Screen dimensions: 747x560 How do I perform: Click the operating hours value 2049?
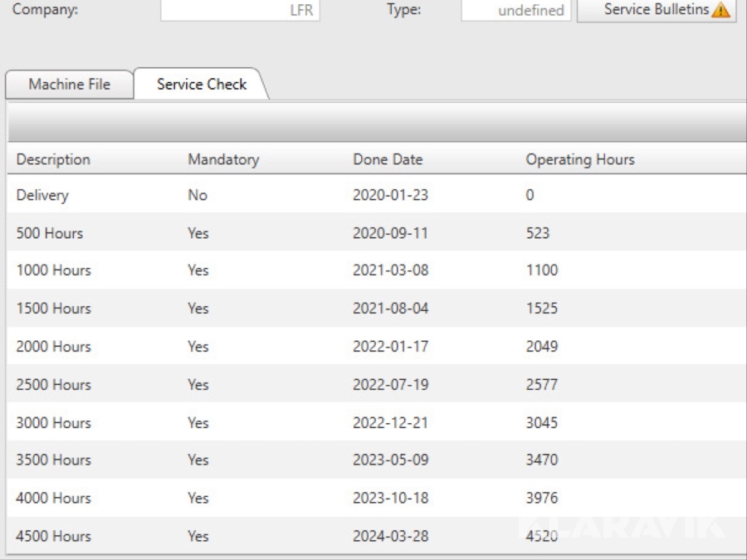click(542, 346)
